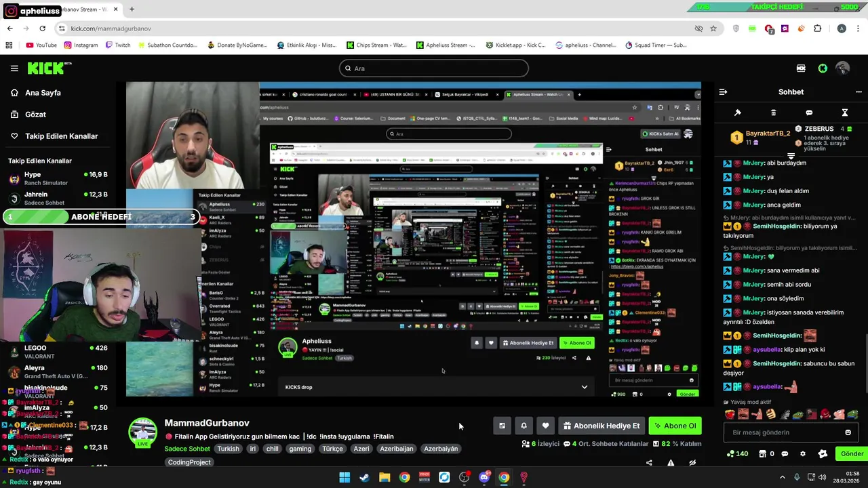Open the Twitch bookmark
The image size is (868, 488).
pos(118,45)
